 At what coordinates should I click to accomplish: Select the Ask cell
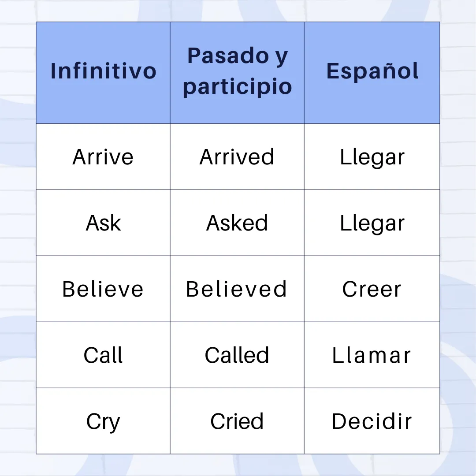point(103,223)
